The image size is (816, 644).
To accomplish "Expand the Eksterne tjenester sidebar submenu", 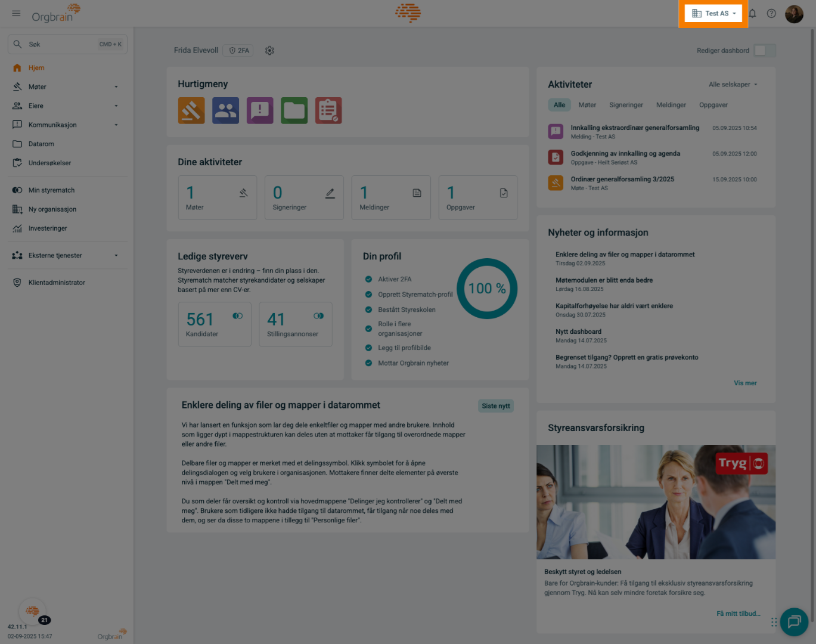I will [x=116, y=256].
